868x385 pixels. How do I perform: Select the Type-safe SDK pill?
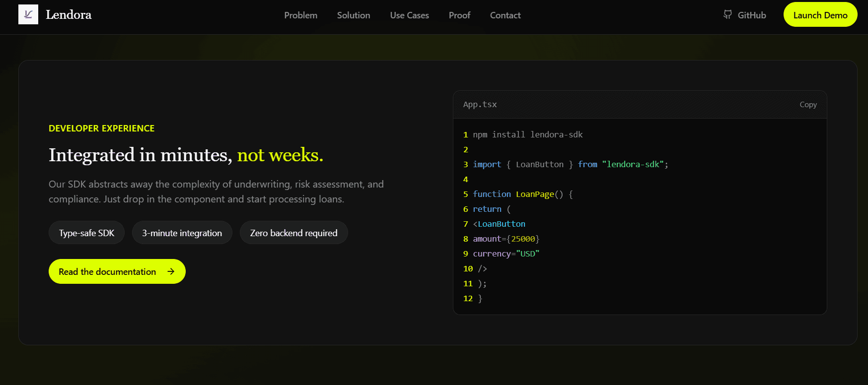coord(86,233)
